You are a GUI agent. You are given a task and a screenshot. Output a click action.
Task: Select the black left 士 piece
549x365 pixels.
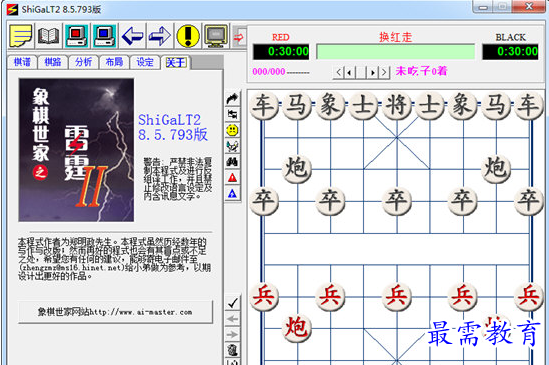(x=363, y=105)
